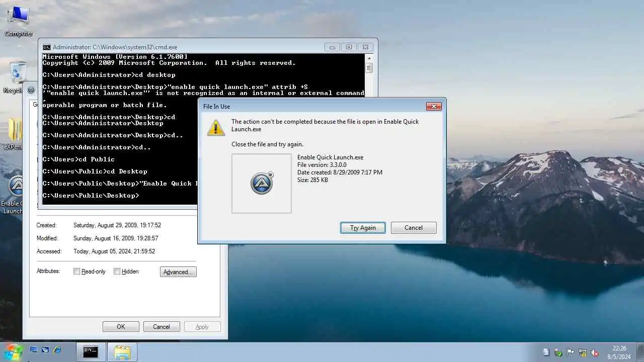Click the Modified date Sunday, August 16, 2009
644x362 pixels.
[116, 238]
